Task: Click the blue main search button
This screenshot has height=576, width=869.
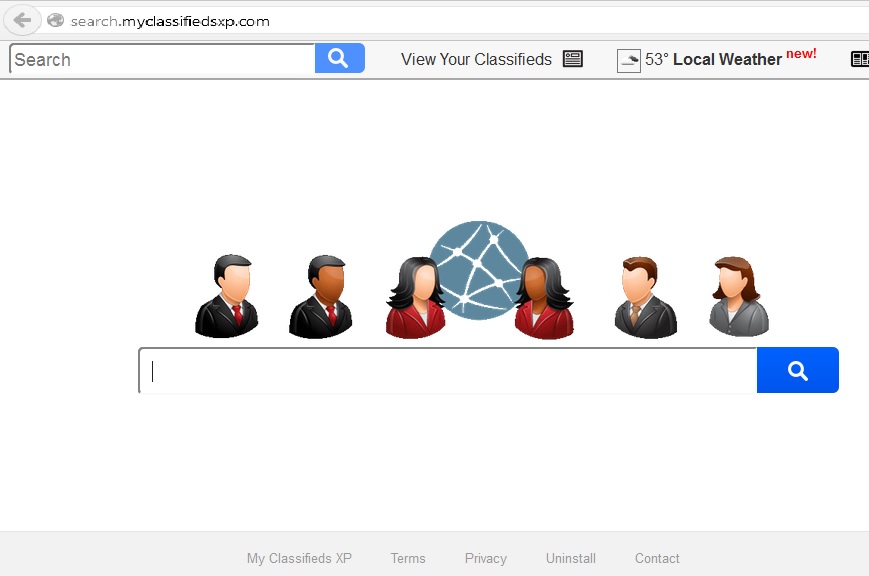Action: coord(798,370)
